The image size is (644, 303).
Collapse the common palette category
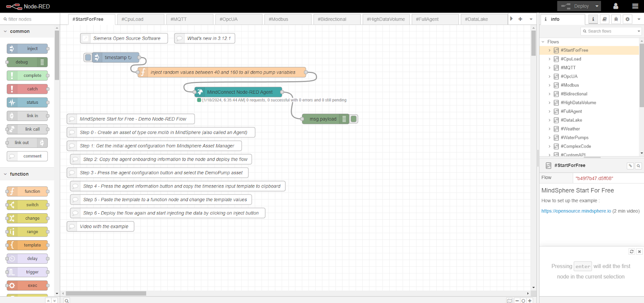tap(5, 31)
